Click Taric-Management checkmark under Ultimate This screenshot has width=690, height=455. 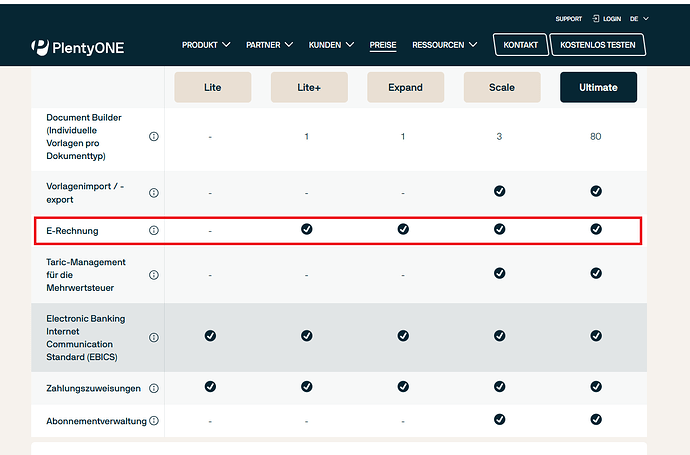(596, 273)
